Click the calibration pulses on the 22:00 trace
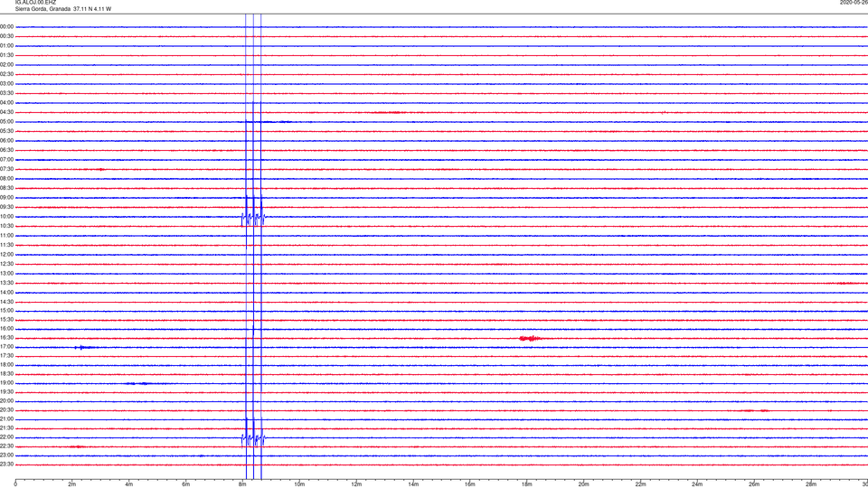 [x=253, y=440]
